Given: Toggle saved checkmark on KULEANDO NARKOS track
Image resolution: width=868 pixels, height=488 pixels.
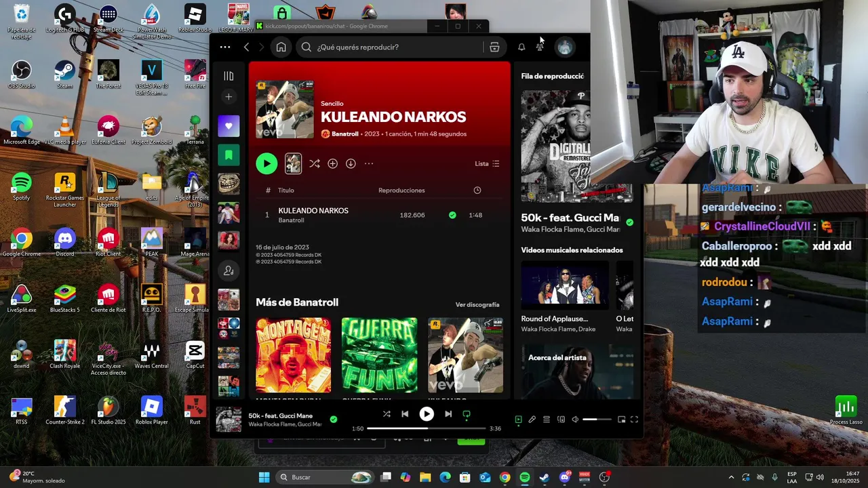Looking at the screenshot, I should [x=452, y=215].
